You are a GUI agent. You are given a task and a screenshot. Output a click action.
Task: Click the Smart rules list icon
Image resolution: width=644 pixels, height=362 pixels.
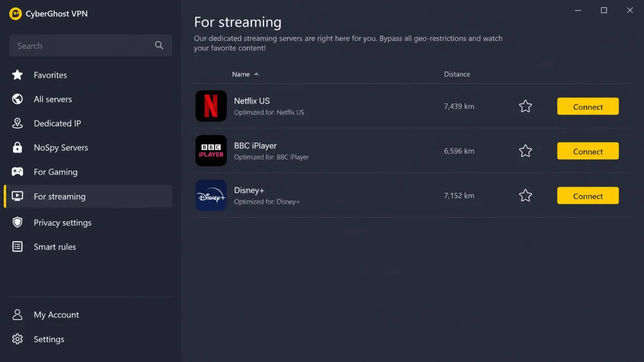pos(18,247)
